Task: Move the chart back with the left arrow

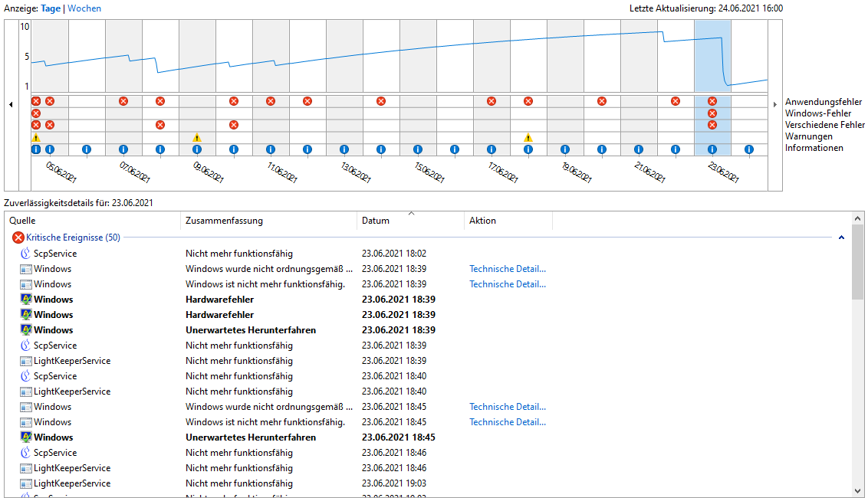Action: point(11,104)
